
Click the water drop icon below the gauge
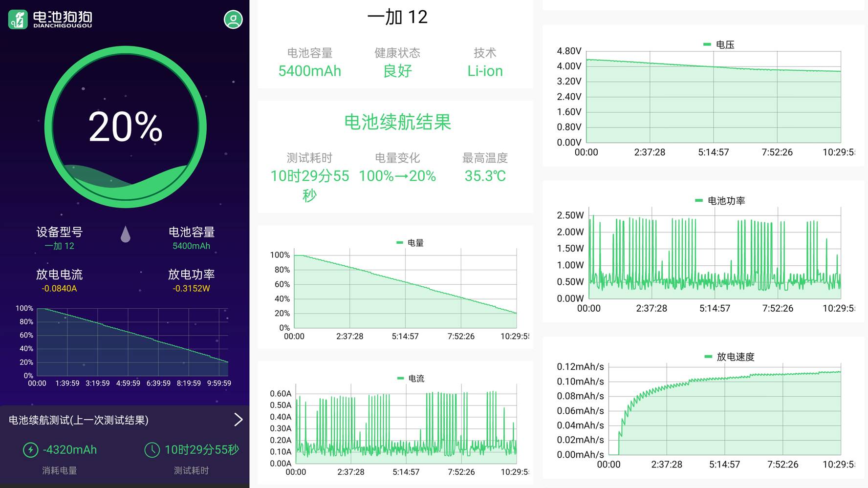126,234
